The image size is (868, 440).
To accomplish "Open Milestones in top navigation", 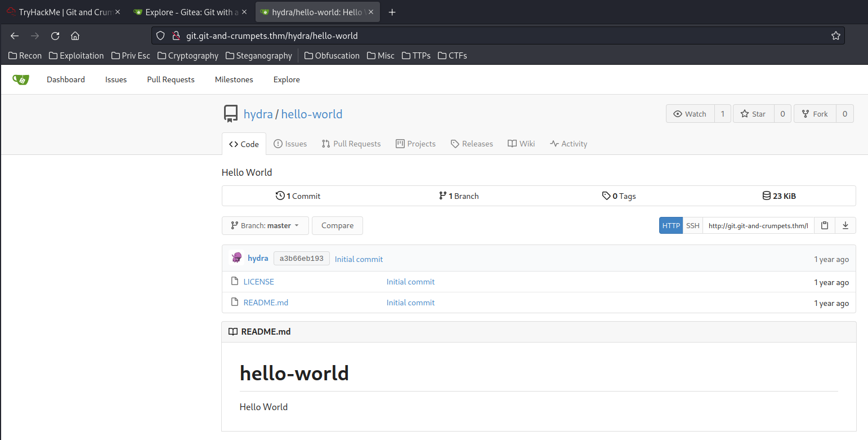I will pyautogui.click(x=234, y=79).
